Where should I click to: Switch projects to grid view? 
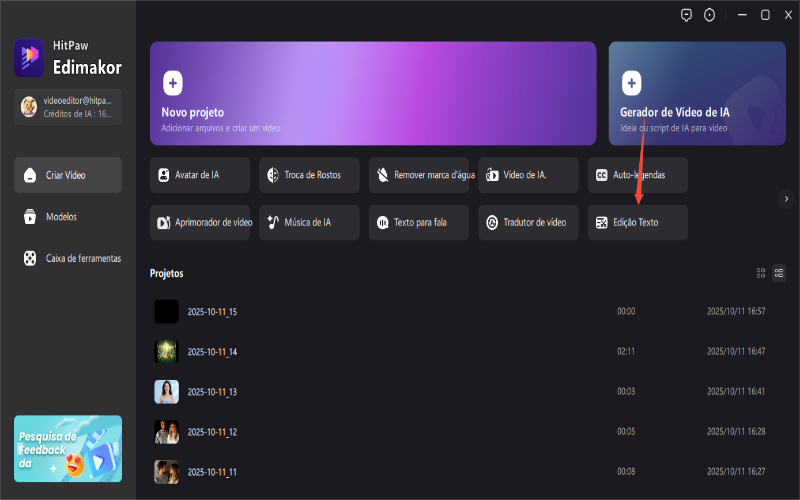[x=761, y=273]
